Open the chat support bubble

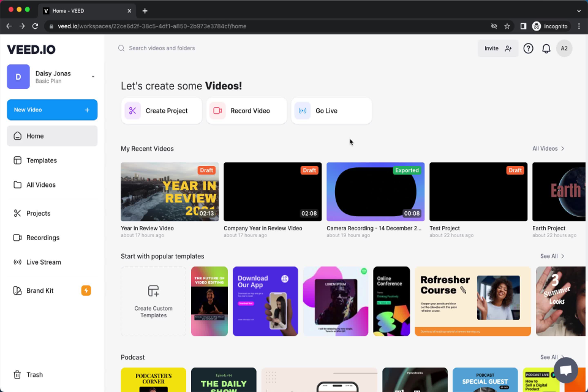point(565,370)
